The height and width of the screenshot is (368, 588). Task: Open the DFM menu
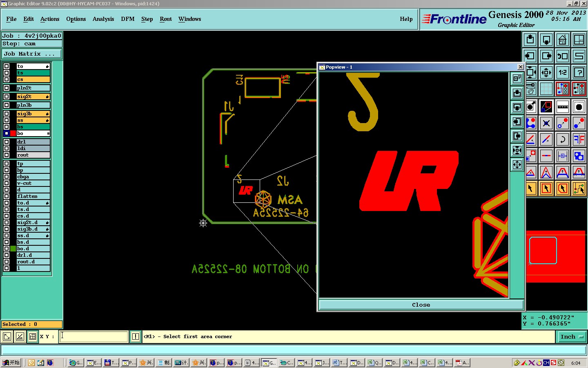[128, 19]
